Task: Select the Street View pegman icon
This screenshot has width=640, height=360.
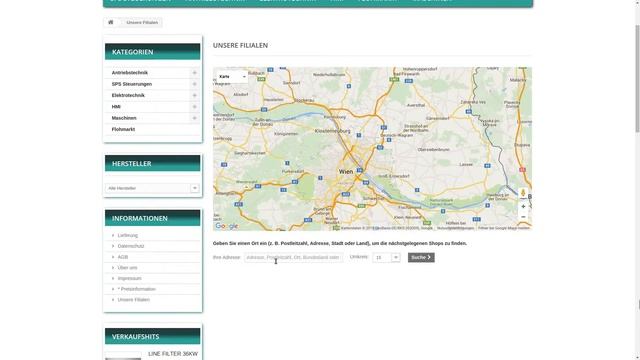Action: click(x=523, y=193)
